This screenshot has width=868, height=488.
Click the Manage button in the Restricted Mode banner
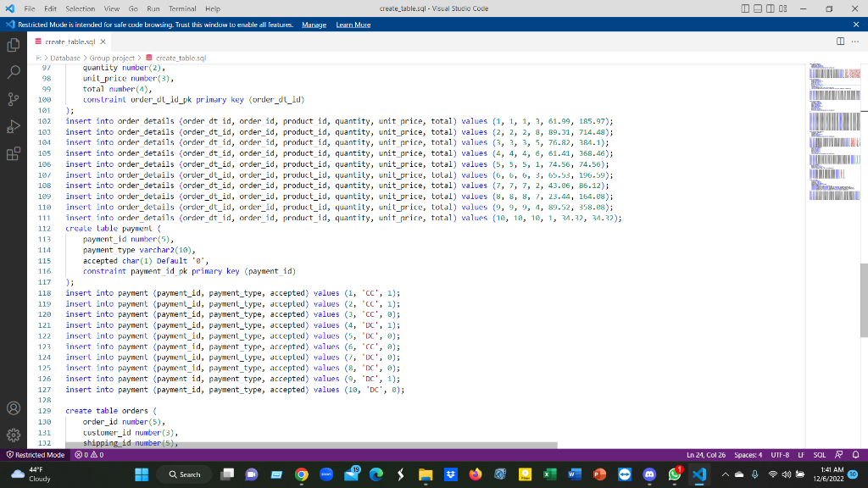[x=314, y=24]
